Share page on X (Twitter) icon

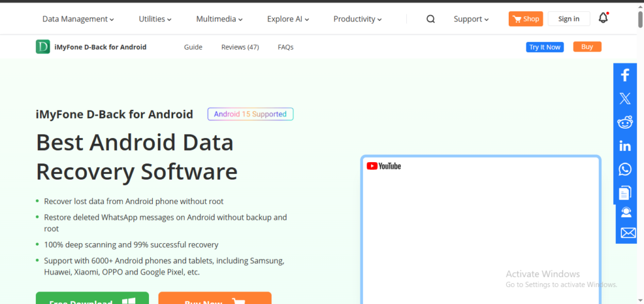(625, 99)
